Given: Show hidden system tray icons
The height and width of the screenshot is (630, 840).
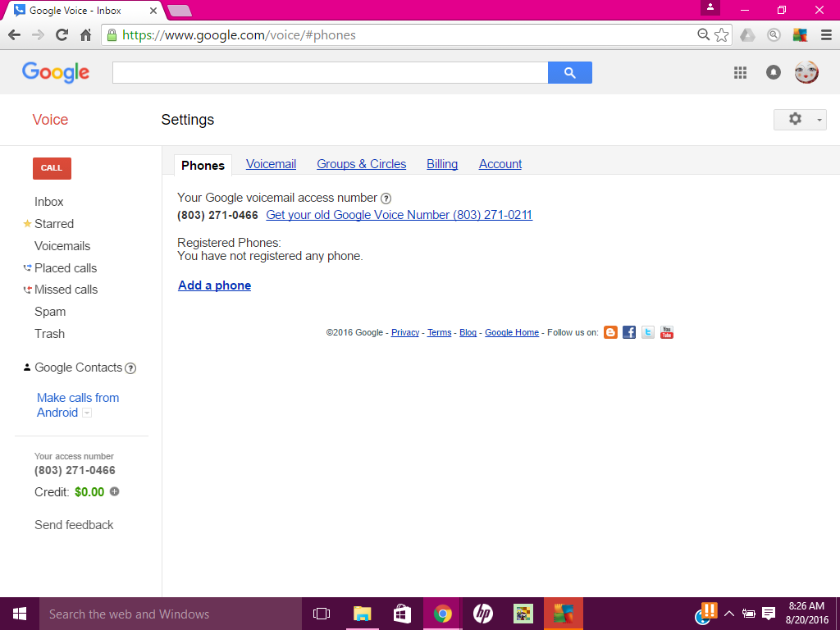Looking at the screenshot, I should [729, 614].
